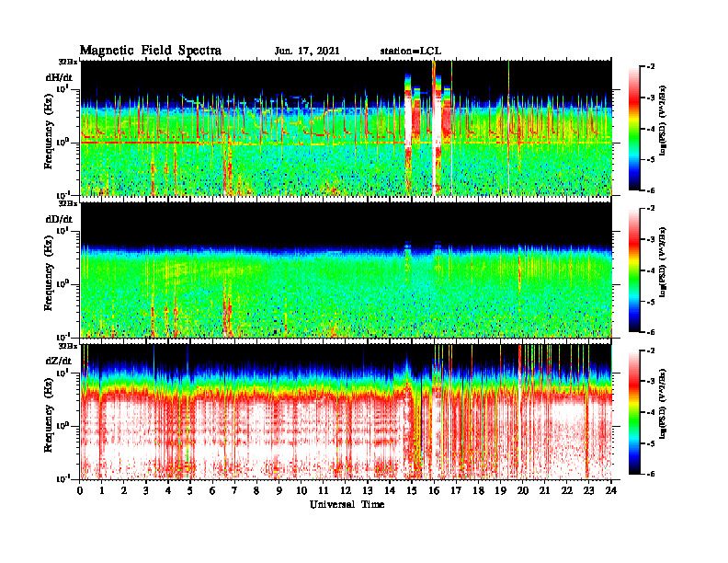Click hour "24" on the Universal Time axis
The height and width of the screenshot is (563, 728).
click(611, 491)
